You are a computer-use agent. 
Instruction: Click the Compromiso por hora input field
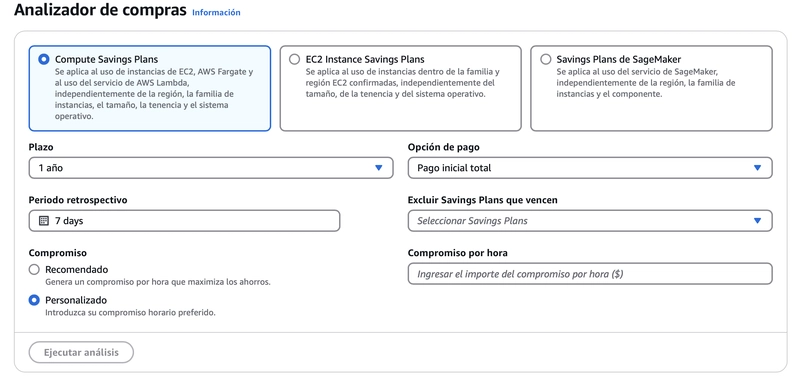pyautogui.click(x=590, y=274)
